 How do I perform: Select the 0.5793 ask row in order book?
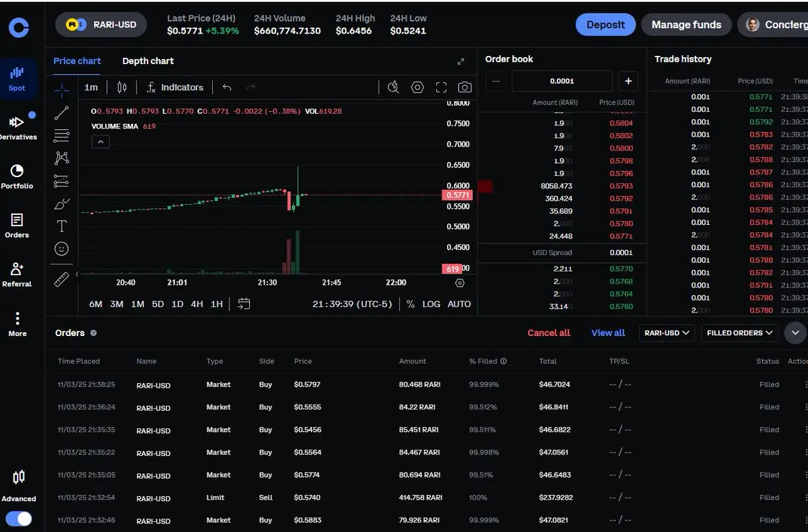click(x=562, y=186)
